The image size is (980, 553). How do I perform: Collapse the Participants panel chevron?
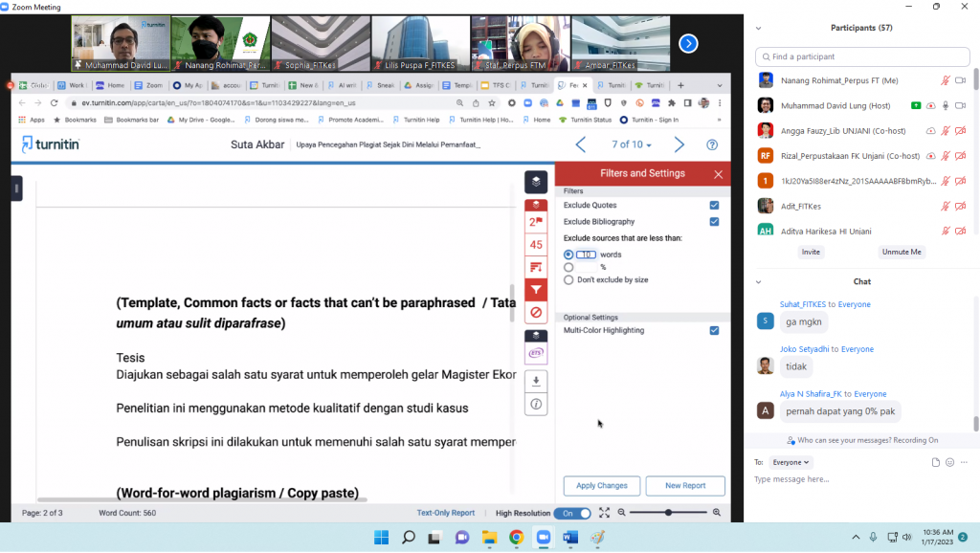pyautogui.click(x=759, y=29)
